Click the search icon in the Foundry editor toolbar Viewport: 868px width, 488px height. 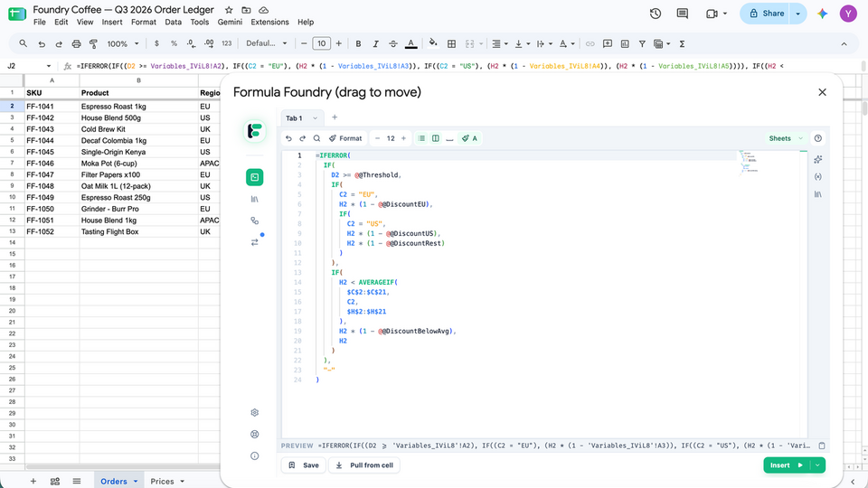pyautogui.click(x=316, y=138)
